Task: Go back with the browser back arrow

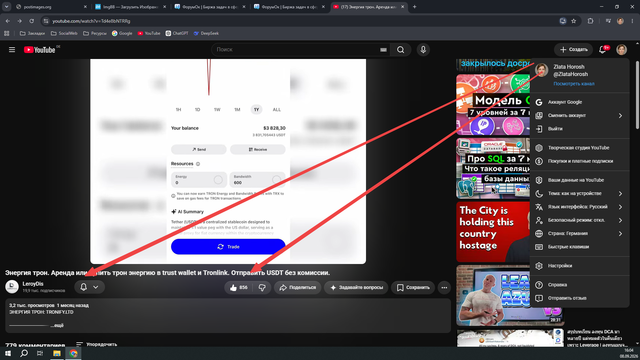Action: coord(8,21)
